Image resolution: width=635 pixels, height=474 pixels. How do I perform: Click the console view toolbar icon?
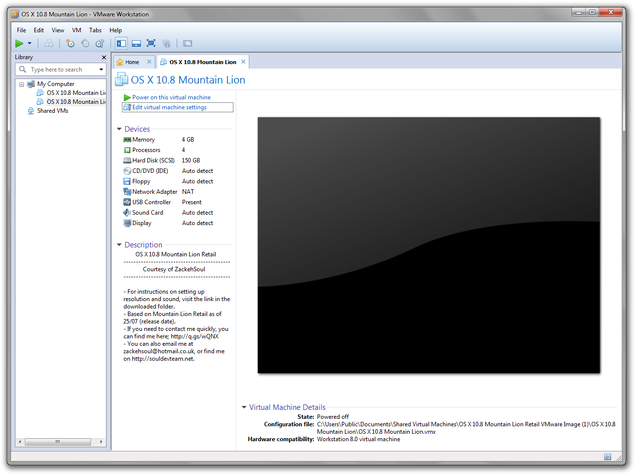tap(187, 43)
